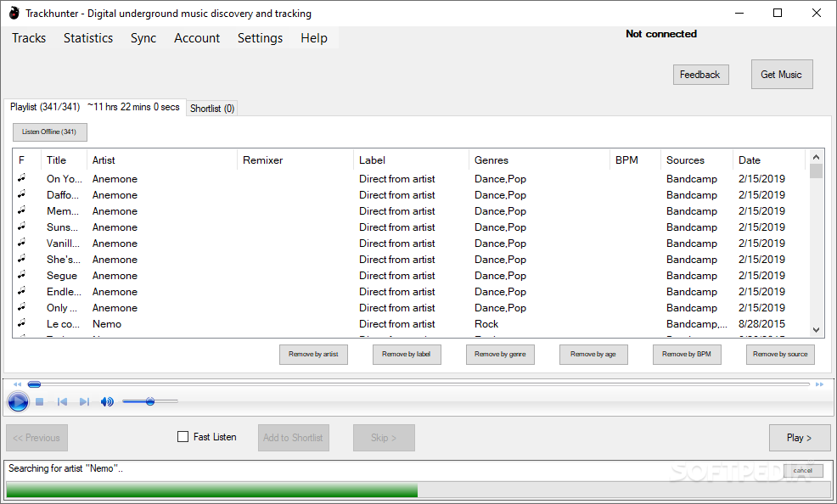The image size is (837, 504).
Task: Click the track list scroll up arrow
Action: click(816, 157)
